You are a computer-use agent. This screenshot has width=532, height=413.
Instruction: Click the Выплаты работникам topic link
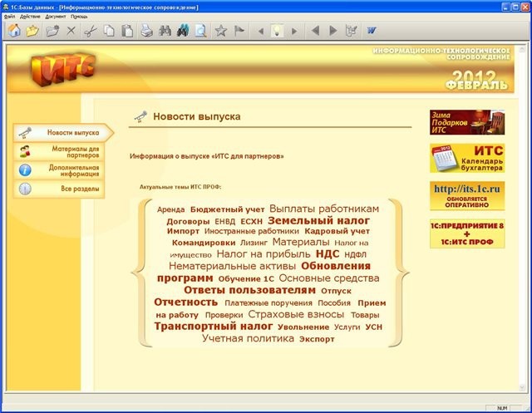(324, 209)
